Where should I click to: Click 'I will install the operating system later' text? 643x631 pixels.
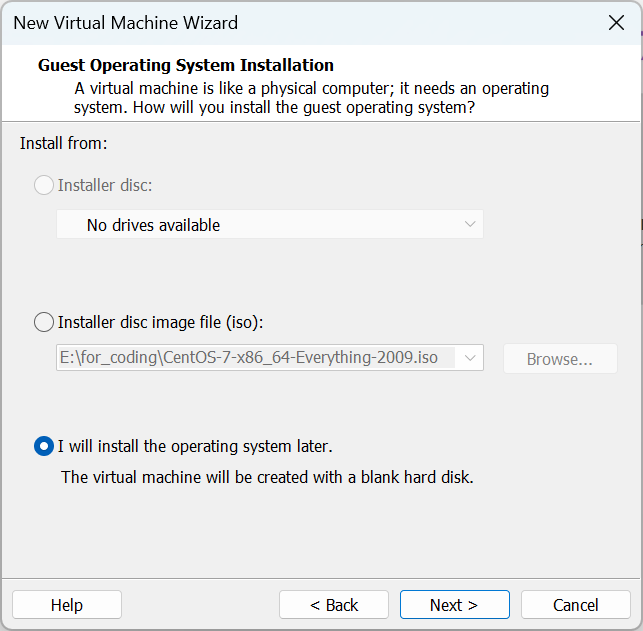pyautogui.click(x=195, y=446)
